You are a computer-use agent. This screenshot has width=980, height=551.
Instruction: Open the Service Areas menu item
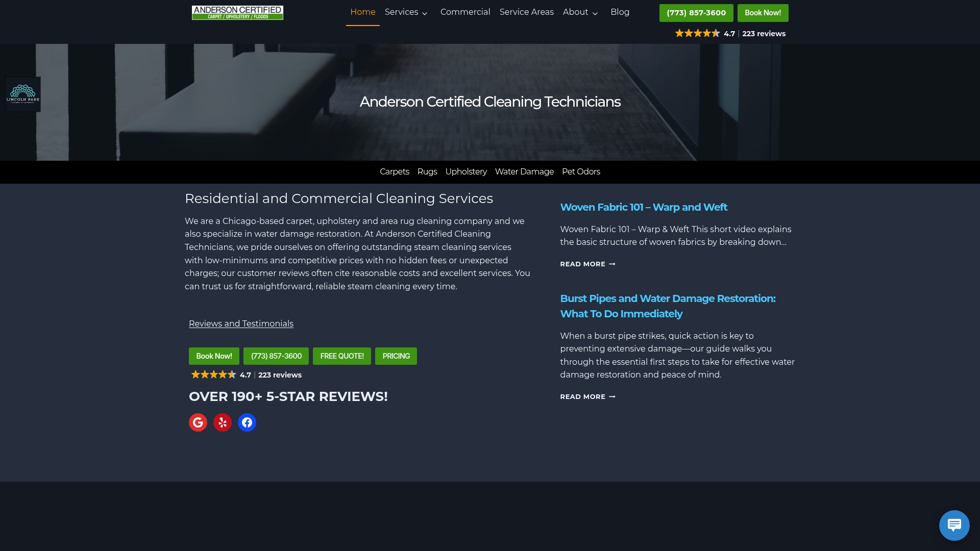(526, 12)
